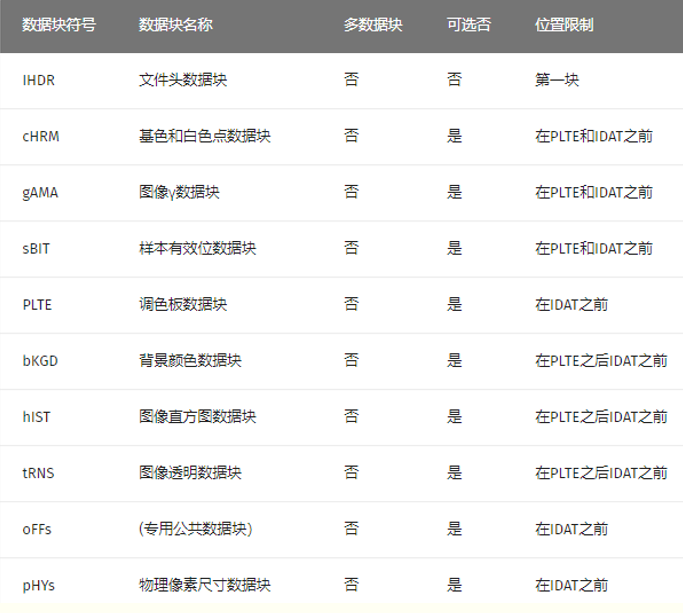Viewport: 683px width, 613px height.
Task: Click 是 in the hIST row
Action: pyautogui.click(x=454, y=417)
